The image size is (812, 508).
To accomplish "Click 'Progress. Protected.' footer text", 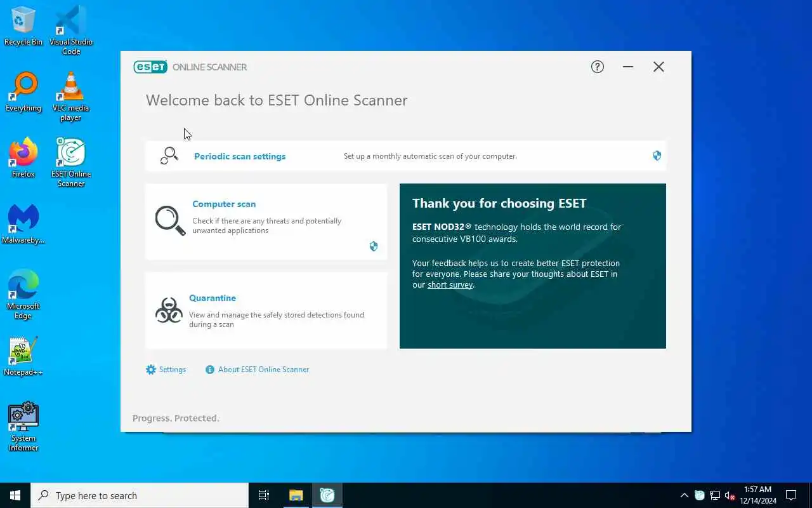I will (176, 418).
